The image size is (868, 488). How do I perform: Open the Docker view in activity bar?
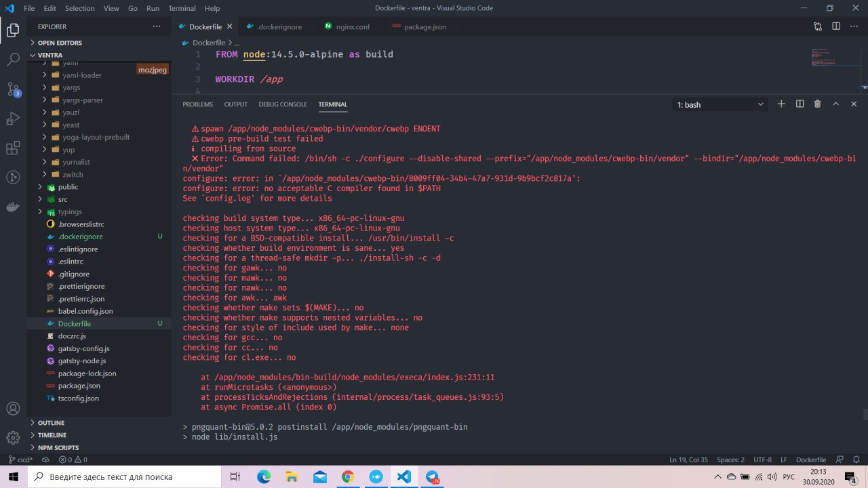tap(13, 207)
